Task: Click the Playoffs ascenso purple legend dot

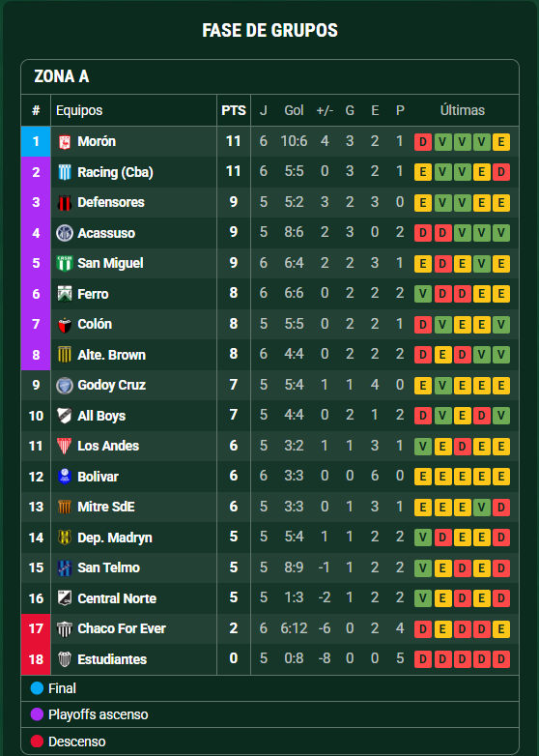Action: click(37, 714)
